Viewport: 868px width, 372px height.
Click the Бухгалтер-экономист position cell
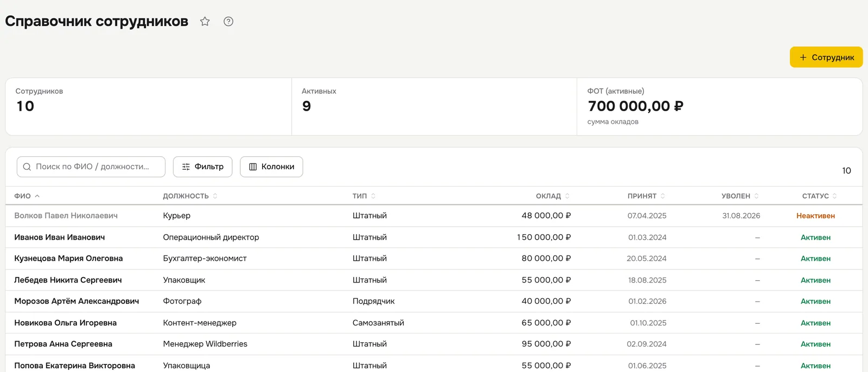tap(205, 259)
